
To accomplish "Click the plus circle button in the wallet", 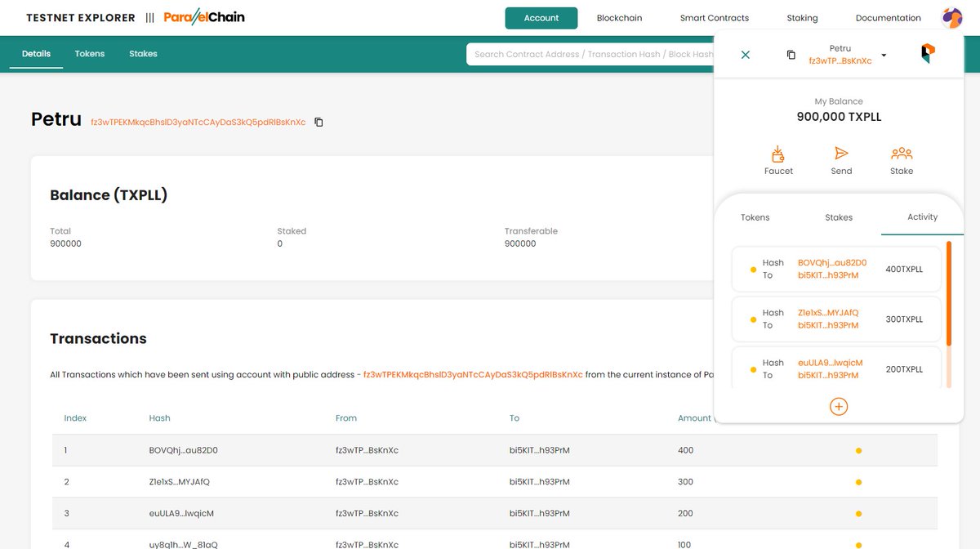I will 839,406.
